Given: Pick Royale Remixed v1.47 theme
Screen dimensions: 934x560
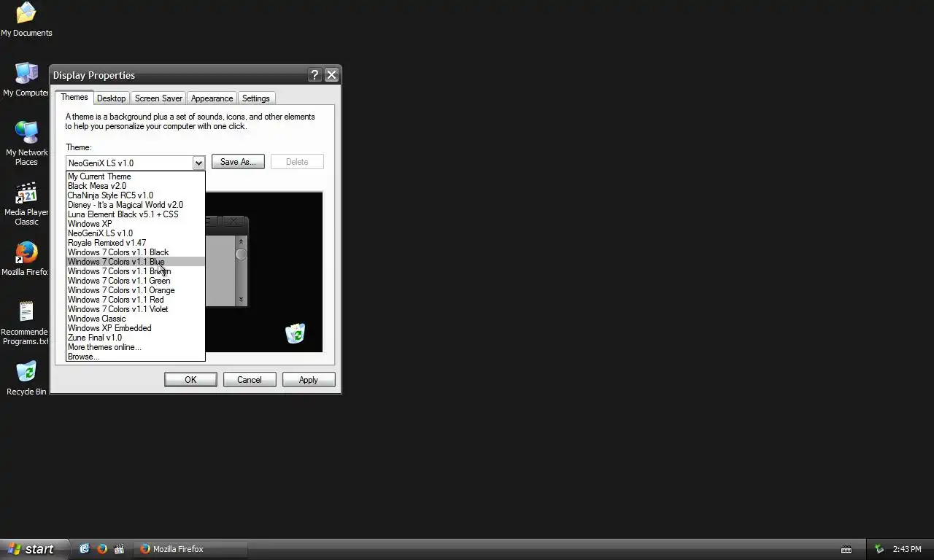Looking at the screenshot, I should pyautogui.click(x=136, y=243).
